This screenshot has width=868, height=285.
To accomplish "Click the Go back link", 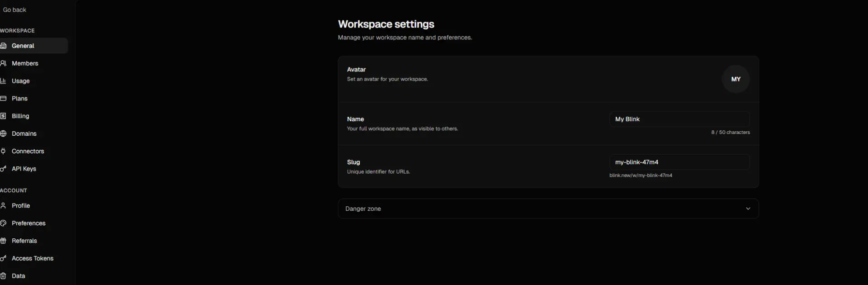I will tap(14, 9).
